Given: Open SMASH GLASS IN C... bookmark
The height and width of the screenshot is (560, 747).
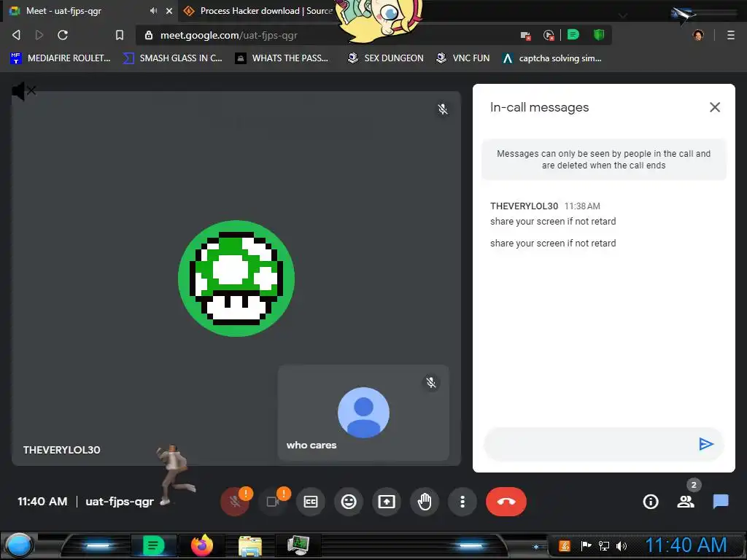Looking at the screenshot, I should pos(172,58).
